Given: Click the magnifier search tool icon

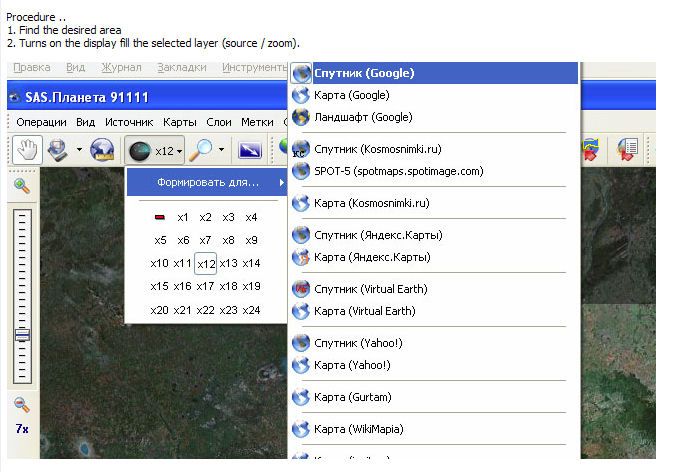Looking at the screenshot, I should (202, 150).
